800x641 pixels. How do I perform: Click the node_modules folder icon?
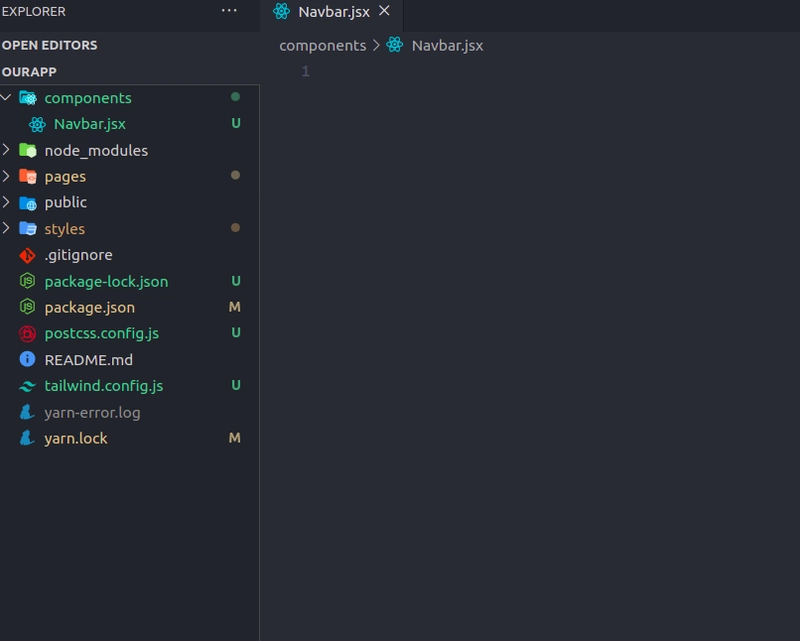point(28,150)
